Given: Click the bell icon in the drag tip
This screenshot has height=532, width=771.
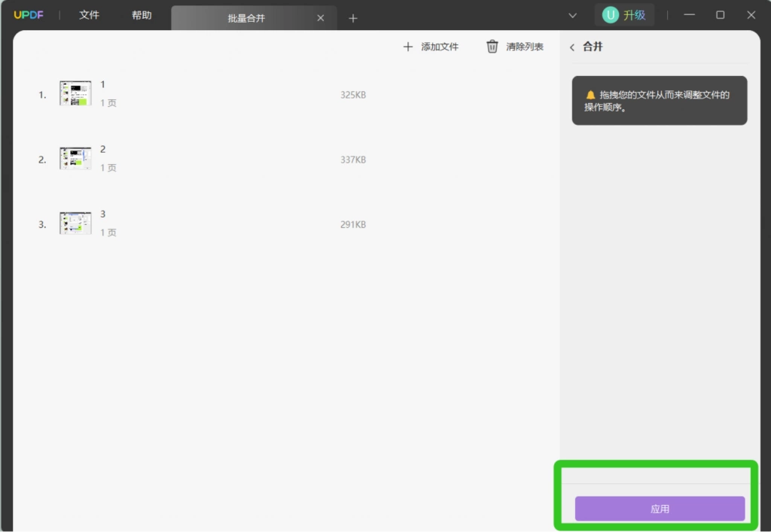Looking at the screenshot, I should [590, 95].
